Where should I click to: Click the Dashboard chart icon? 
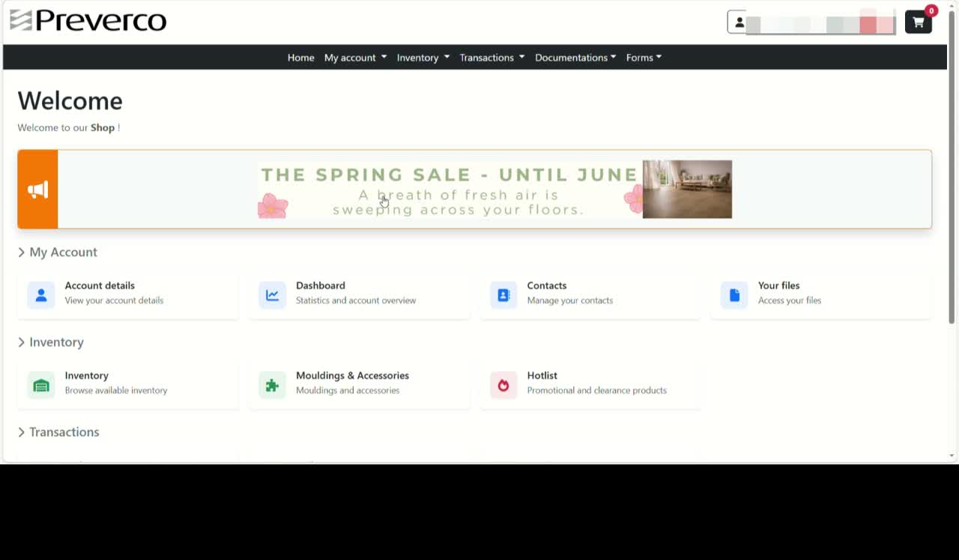click(x=272, y=295)
